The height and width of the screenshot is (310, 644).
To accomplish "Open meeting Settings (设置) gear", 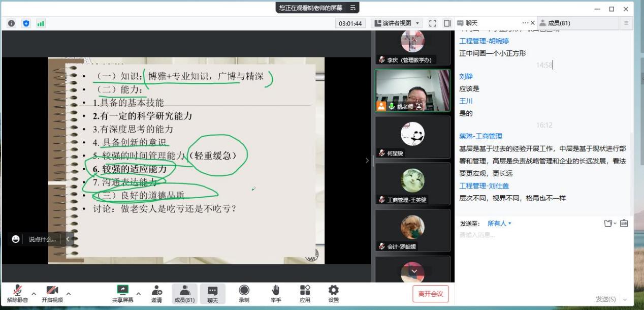I will [x=333, y=293].
